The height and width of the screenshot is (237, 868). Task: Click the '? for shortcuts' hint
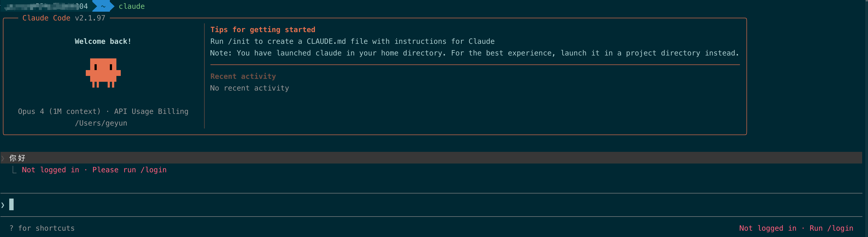(42, 228)
